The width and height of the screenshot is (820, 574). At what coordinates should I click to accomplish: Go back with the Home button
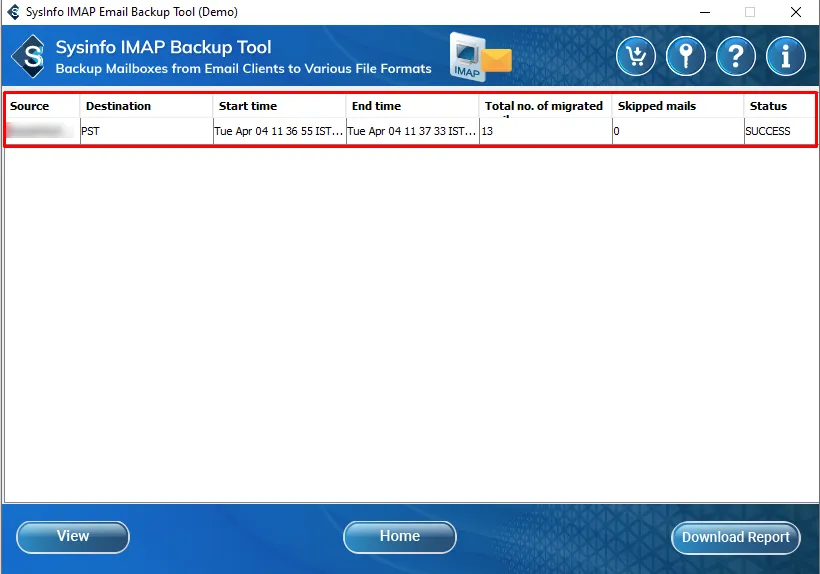click(400, 537)
